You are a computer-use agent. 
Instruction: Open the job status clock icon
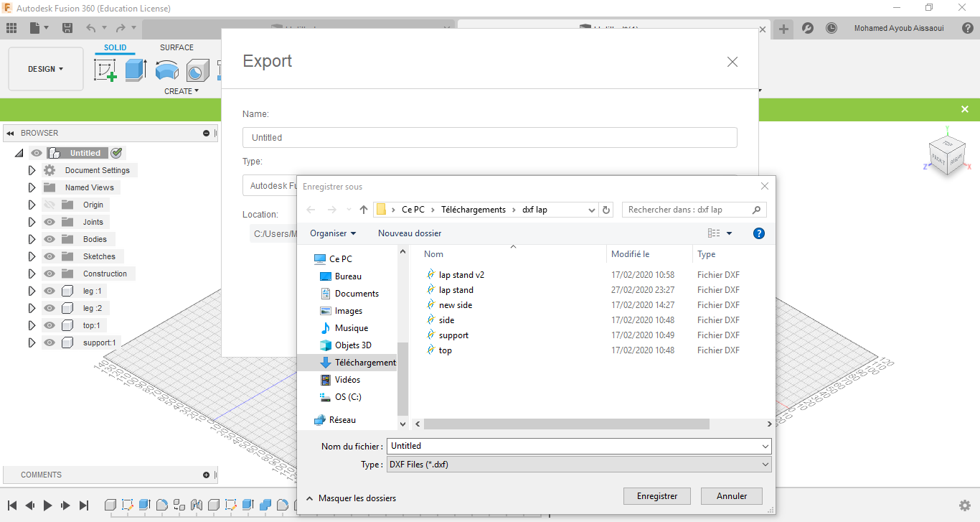point(831,28)
